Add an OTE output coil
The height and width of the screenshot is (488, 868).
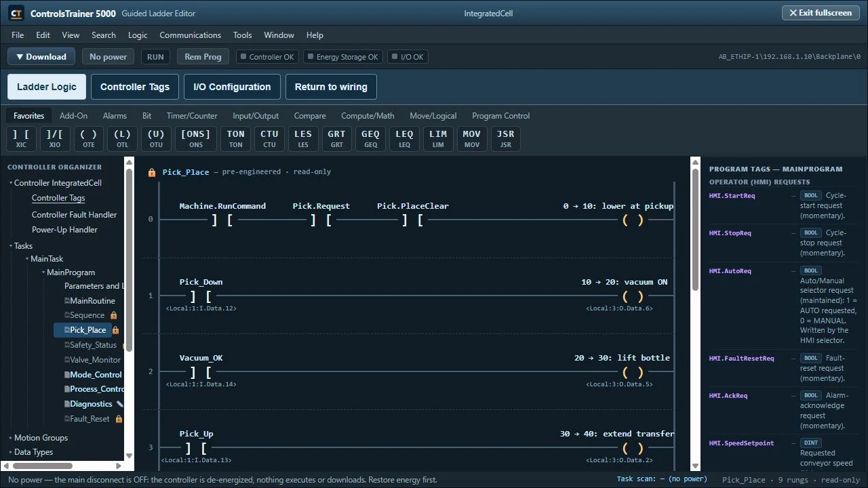click(89, 138)
